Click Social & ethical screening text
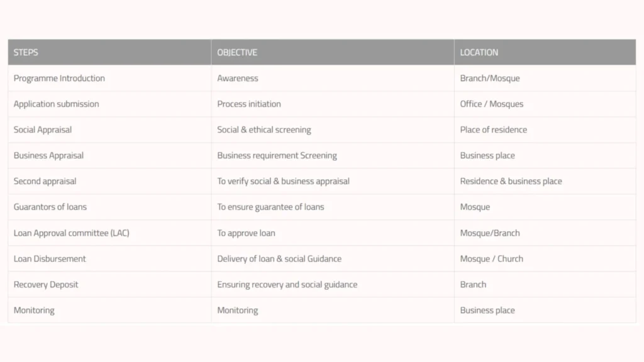This screenshot has width=644, height=362. click(264, 129)
